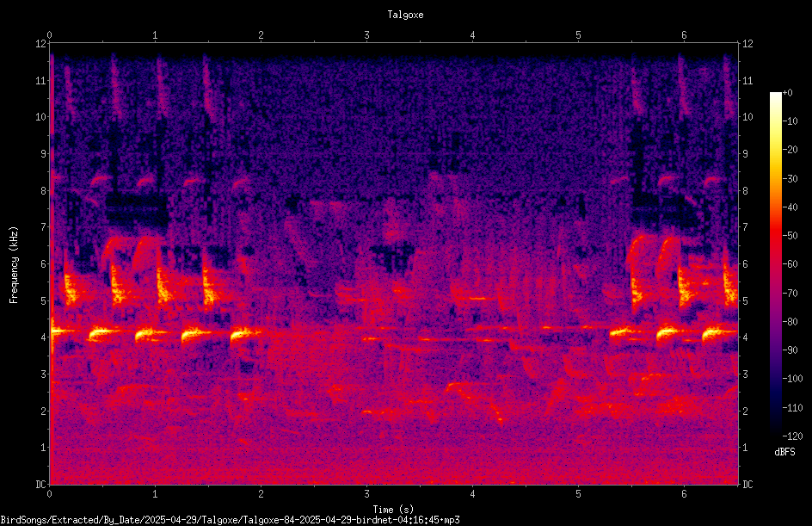Click the 6 second tick on top axis

point(684,35)
